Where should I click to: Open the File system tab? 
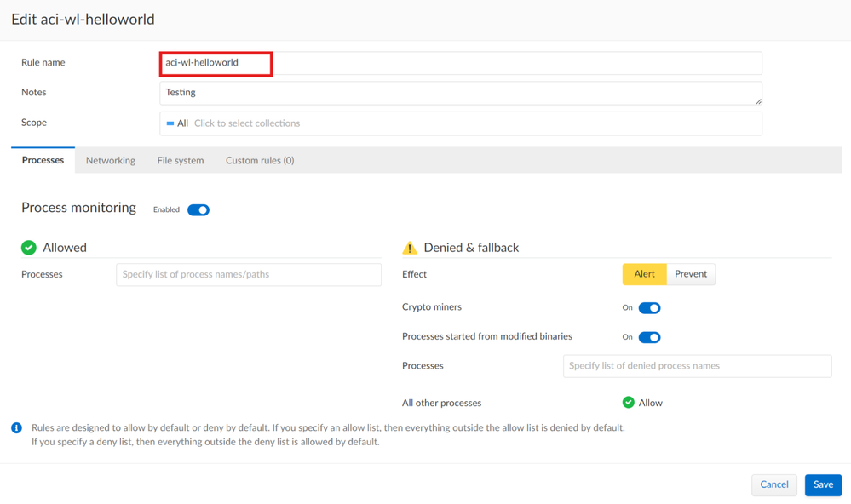181,160
